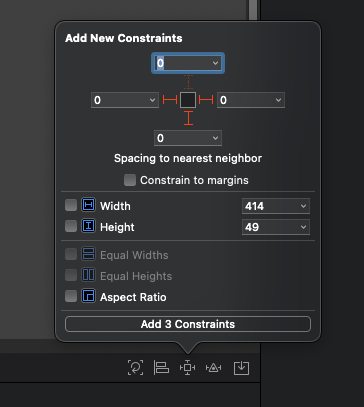364x407 pixels.
Task: Toggle the bottom red spacing strut
Action: [188, 118]
